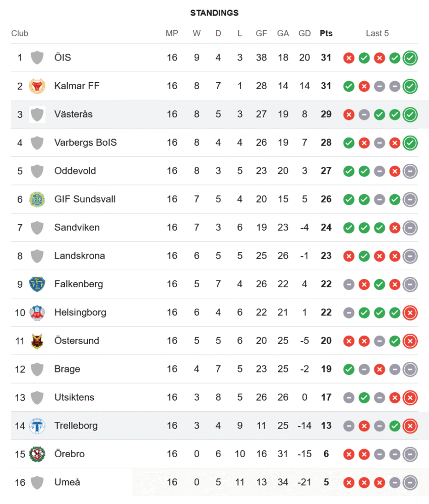The image size is (429, 504).
Task: Click the MP column header
Action: (x=172, y=34)
